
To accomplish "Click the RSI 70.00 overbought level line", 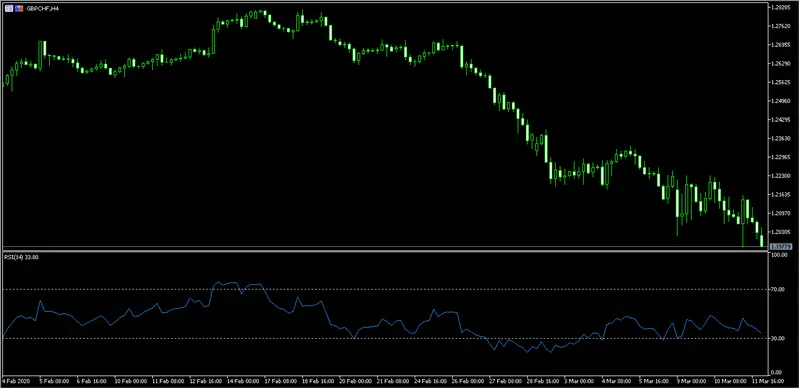I will click(385, 289).
